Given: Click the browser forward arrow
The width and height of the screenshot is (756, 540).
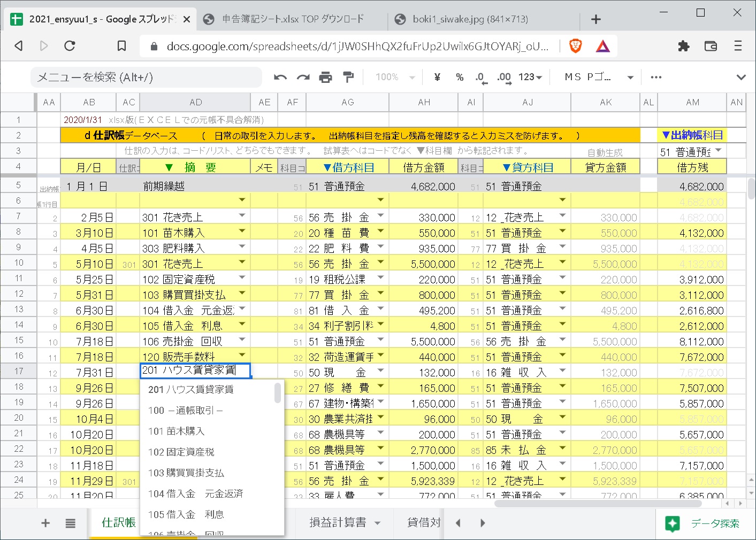Looking at the screenshot, I should coord(44,46).
